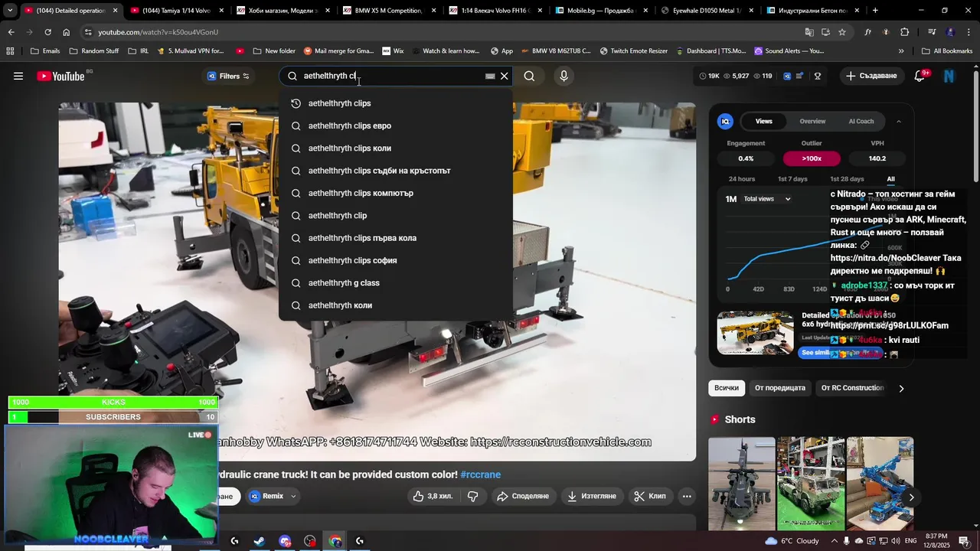Go back in browser history

coord(11,32)
